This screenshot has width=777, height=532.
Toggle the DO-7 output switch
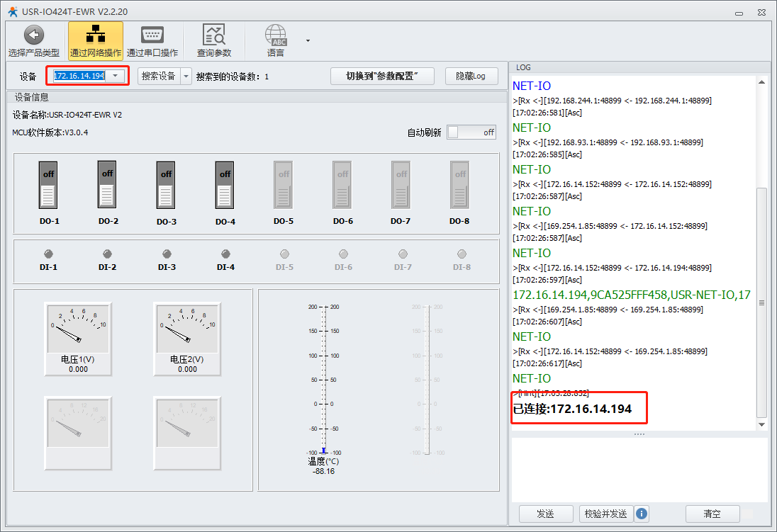401,185
